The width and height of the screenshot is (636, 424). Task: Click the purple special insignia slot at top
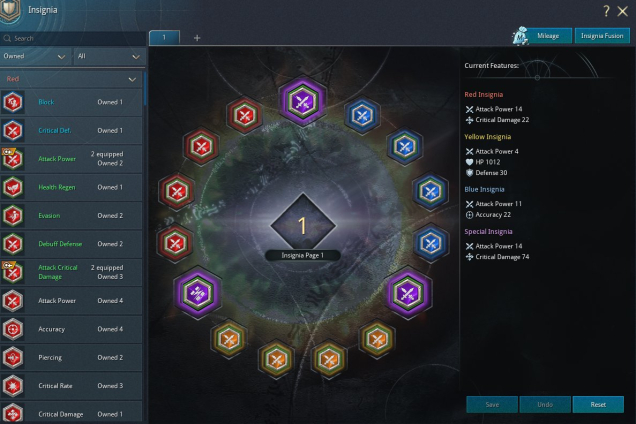(x=303, y=101)
